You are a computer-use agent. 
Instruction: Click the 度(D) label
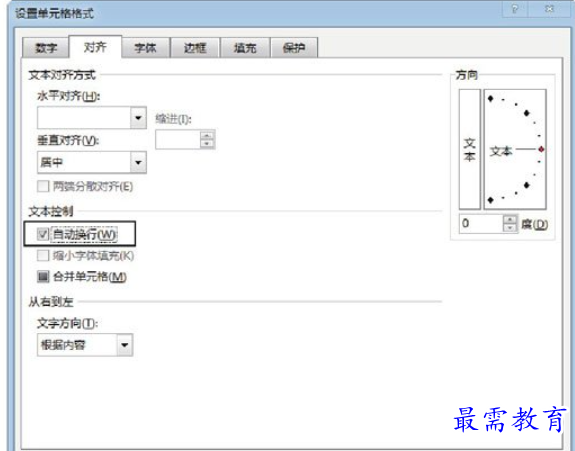pos(535,224)
